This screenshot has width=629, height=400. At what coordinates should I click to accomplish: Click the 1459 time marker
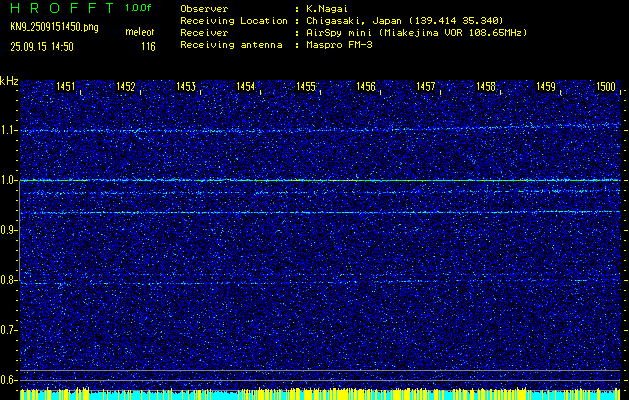tap(546, 87)
